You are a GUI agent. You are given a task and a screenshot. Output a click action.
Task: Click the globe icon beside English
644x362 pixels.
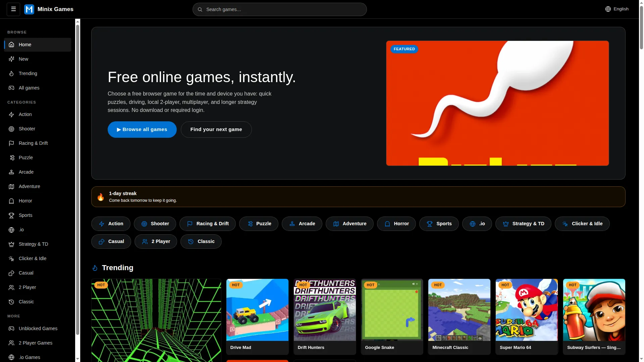pos(608,9)
